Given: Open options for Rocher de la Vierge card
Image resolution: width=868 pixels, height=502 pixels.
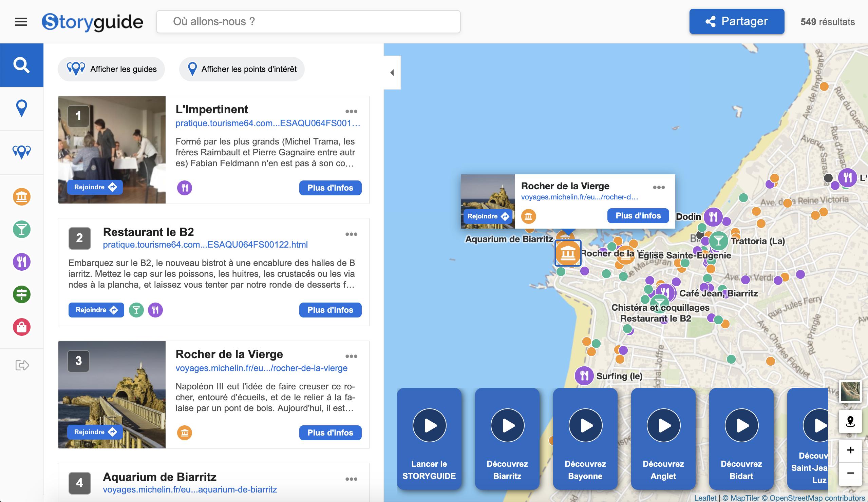Looking at the screenshot, I should pos(351,356).
